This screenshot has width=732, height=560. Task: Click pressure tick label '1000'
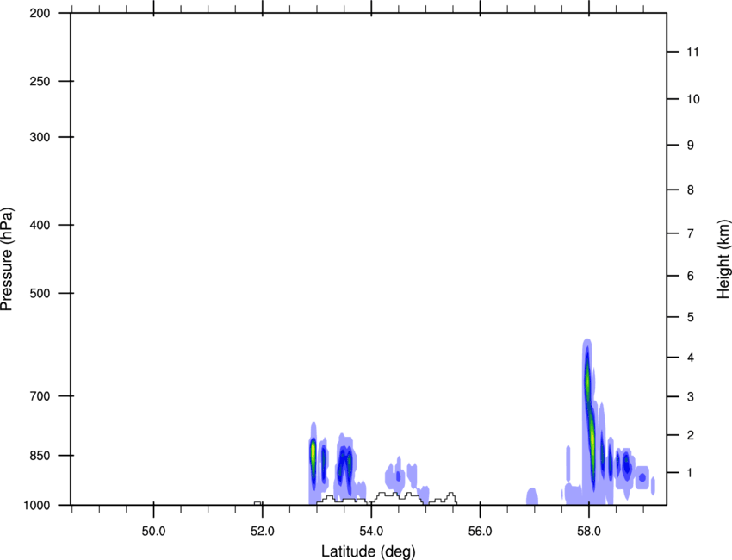coord(37,506)
